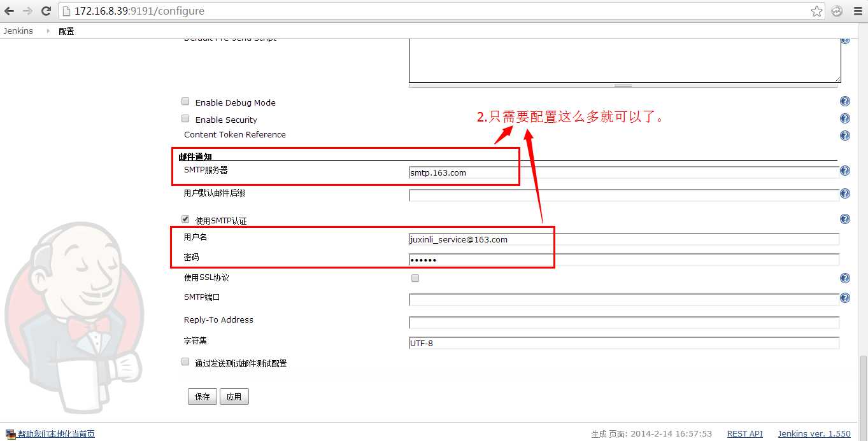Click localization icon beside 帮助我们本地化当前页
The image size is (868, 441).
(x=10, y=433)
